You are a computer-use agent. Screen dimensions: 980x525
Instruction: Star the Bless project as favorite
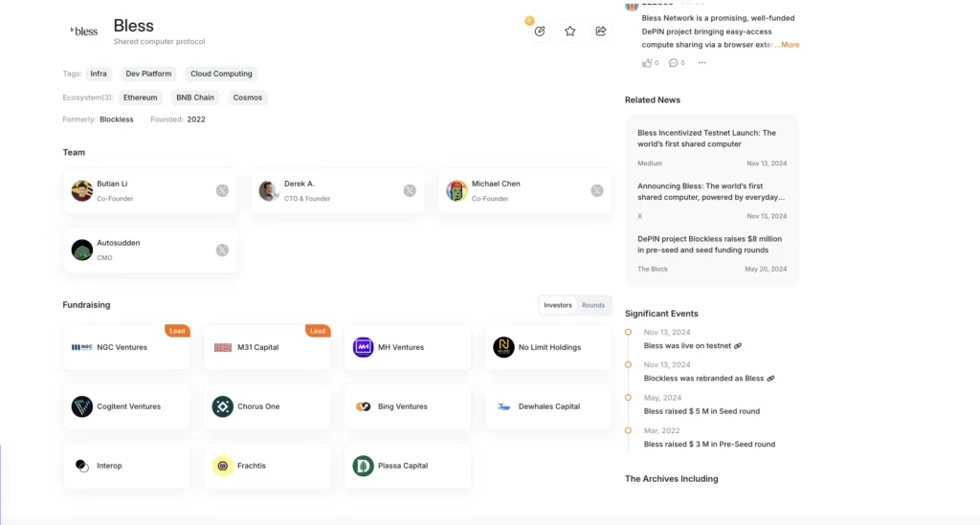pyautogui.click(x=570, y=32)
